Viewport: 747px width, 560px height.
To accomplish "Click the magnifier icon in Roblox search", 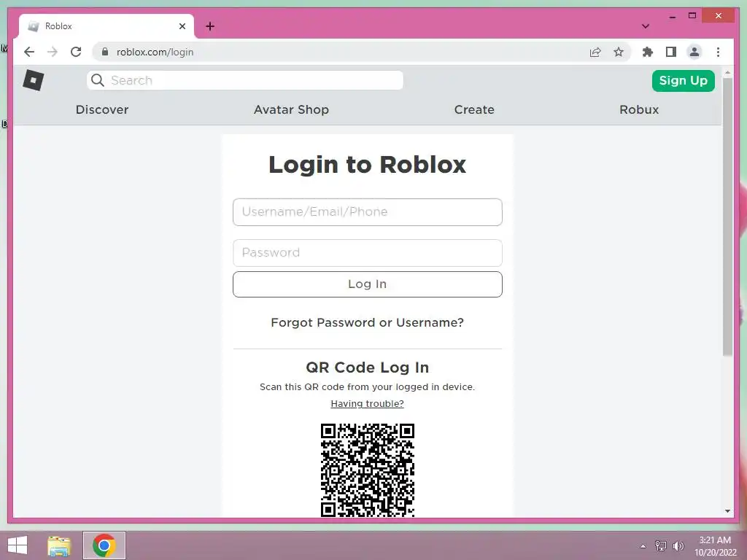I will (x=98, y=80).
